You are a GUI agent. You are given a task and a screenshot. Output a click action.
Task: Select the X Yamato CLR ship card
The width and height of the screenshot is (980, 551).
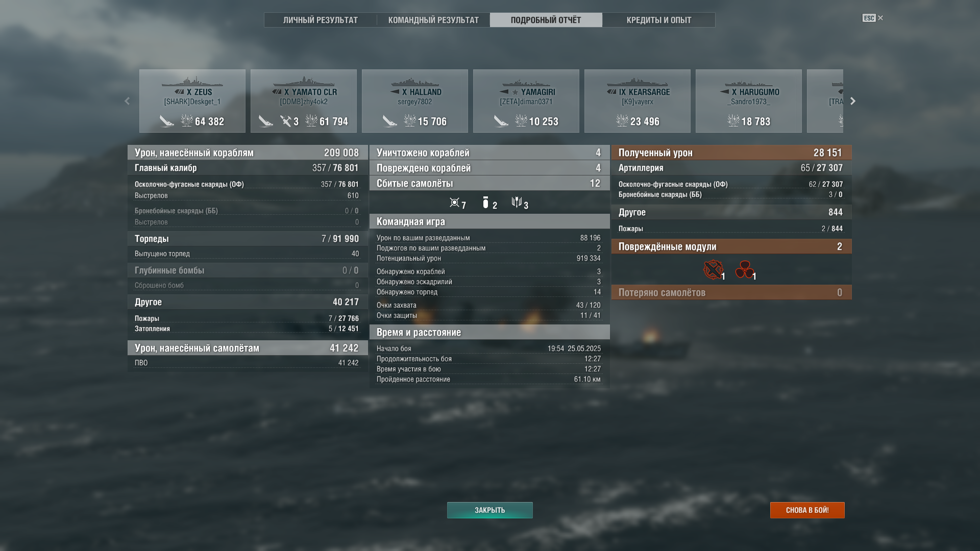304,101
